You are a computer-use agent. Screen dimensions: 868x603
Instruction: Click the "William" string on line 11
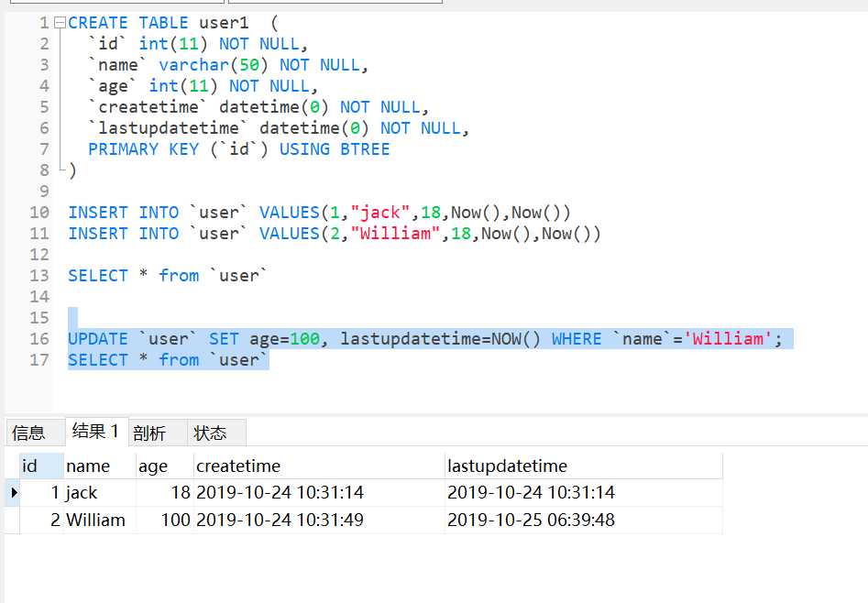coord(395,234)
